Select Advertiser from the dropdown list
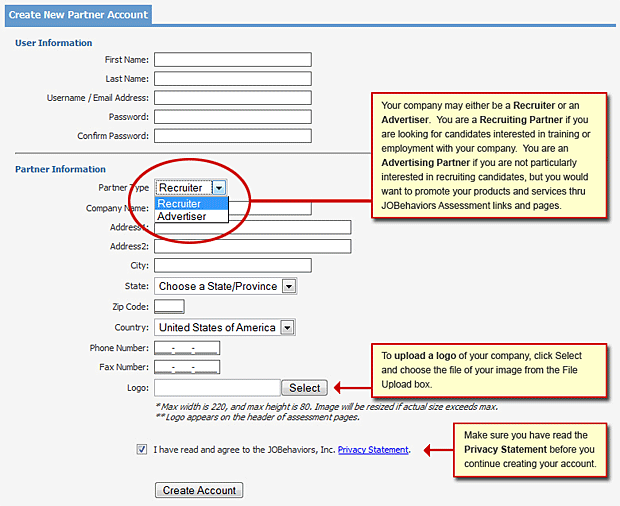 coord(191,216)
